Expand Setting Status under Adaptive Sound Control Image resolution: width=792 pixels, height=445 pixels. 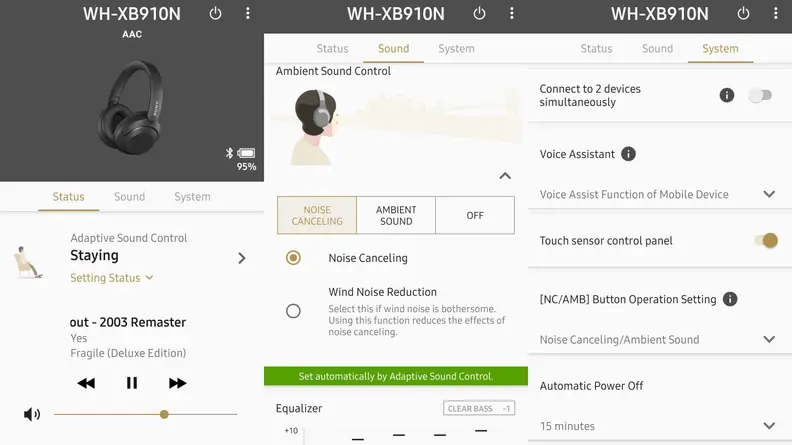click(111, 278)
